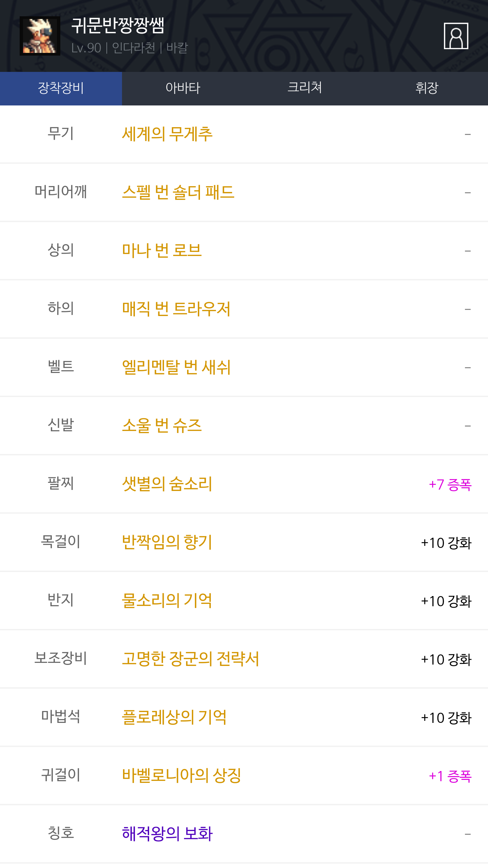Image resolution: width=488 pixels, height=868 pixels.
Task: View magic stone 플로레상의 기억
Action: [x=174, y=717]
